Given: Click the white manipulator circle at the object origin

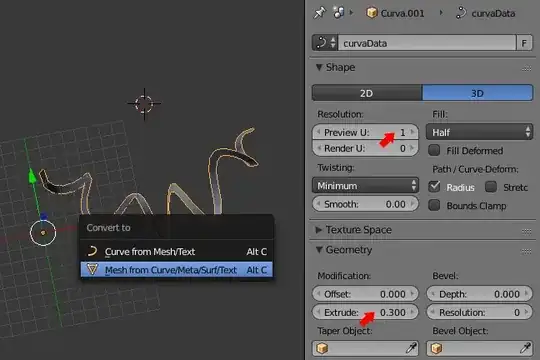Looking at the screenshot, I should tap(43, 233).
